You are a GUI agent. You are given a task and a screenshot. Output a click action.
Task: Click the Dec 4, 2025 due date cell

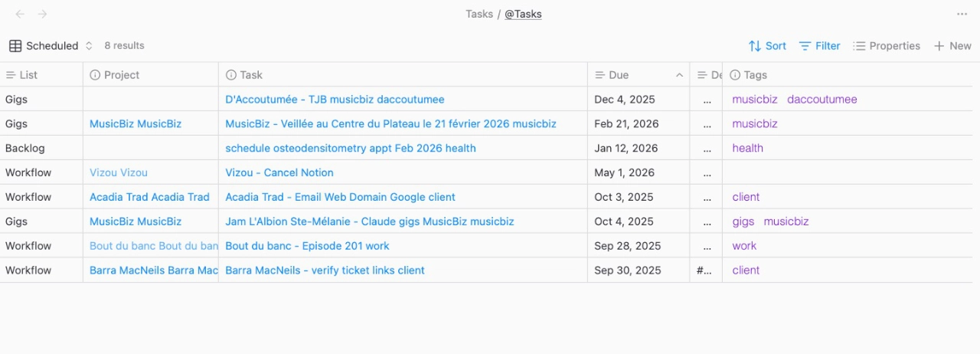pyautogui.click(x=626, y=100)
